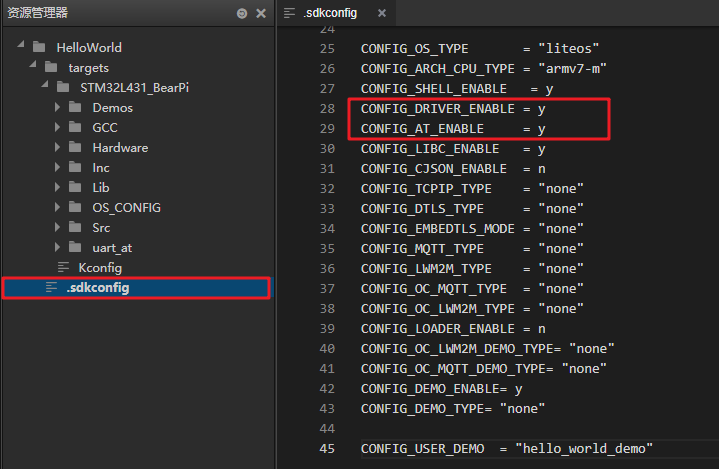Click CONFIG_SHELL_ENABLE on line 27
The image size is (719, 469).
434,88
